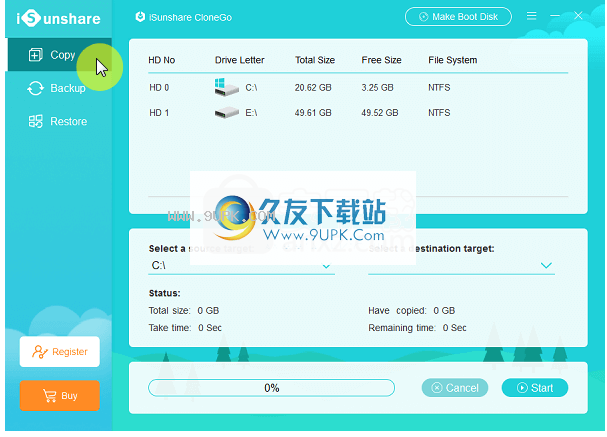Click the empty destination target field
Image resolution: width=607 pixels, height=437 pixels.
[461, 266]
